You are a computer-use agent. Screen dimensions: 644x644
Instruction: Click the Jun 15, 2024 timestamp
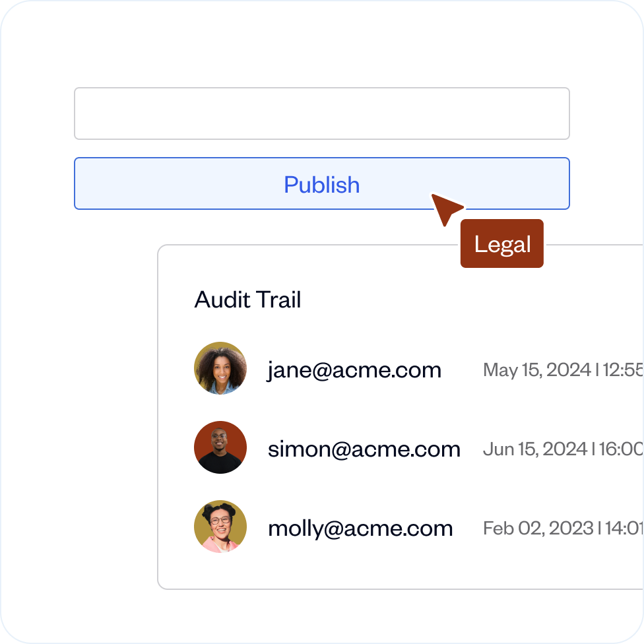563,449
